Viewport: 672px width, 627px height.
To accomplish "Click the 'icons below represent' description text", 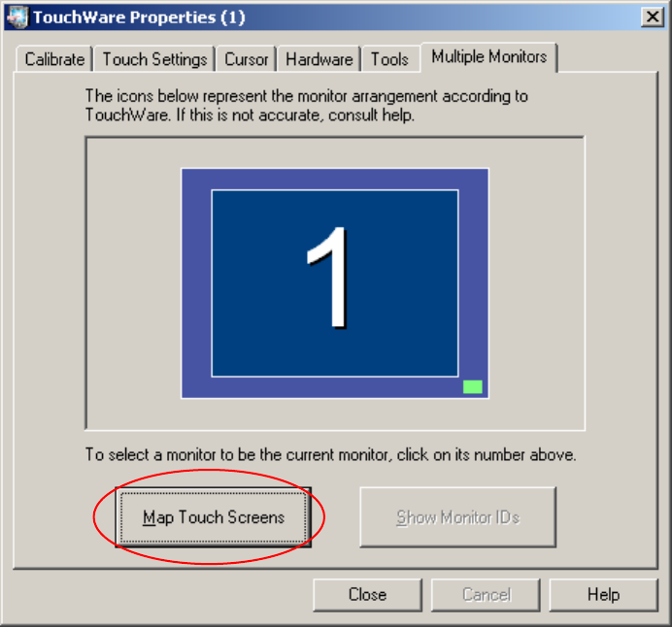I will (306, 106).
